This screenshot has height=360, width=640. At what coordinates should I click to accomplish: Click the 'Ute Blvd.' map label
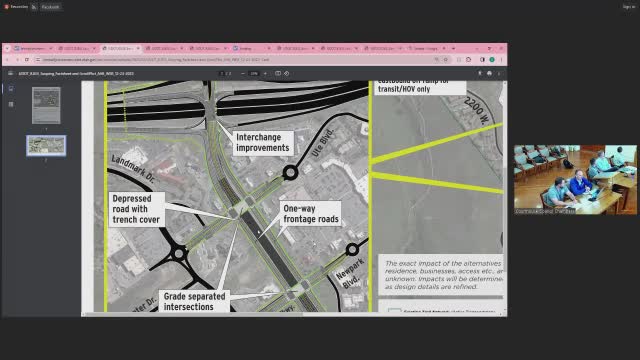tap(323, 143)
